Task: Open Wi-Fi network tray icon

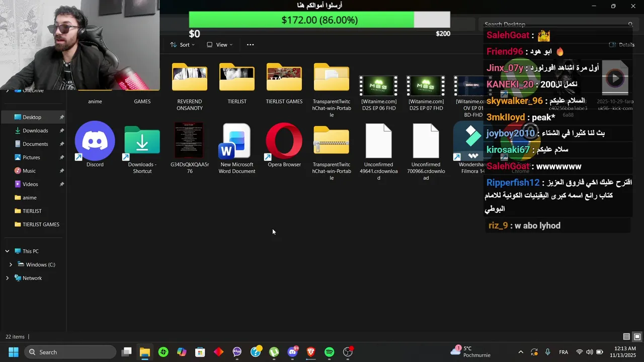Action: [x=580, y=352]
